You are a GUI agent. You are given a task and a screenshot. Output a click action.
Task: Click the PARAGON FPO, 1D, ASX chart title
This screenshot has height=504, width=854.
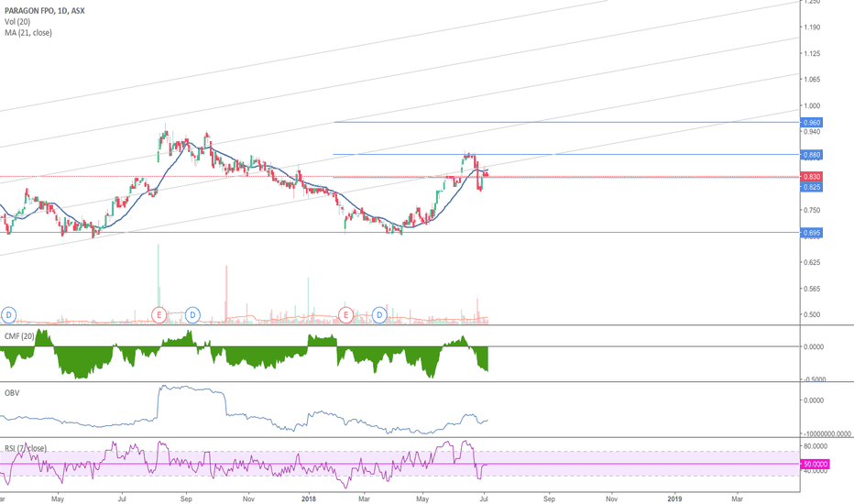pyautogui.click(x=45, y=10)
